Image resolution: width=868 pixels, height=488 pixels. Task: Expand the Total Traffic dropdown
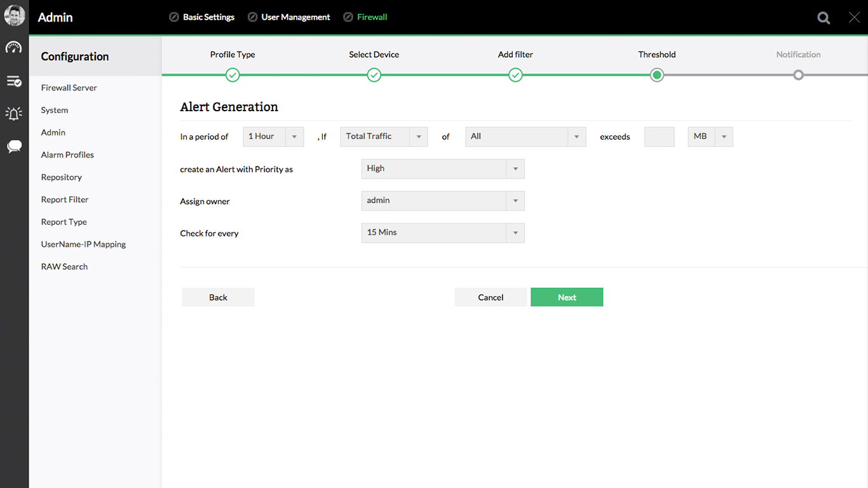384,137
